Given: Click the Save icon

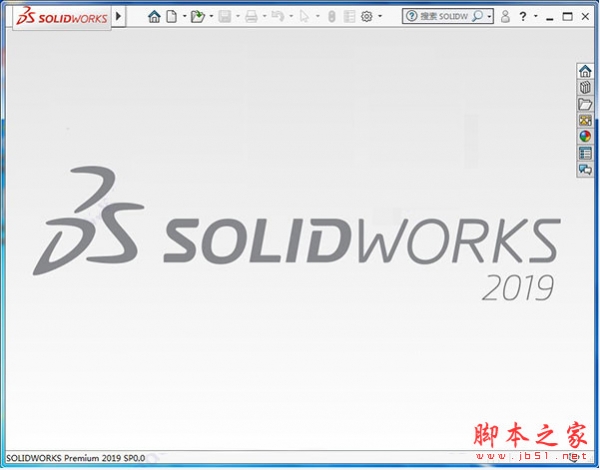Looking at the screenshot, I should pos(225,16).
